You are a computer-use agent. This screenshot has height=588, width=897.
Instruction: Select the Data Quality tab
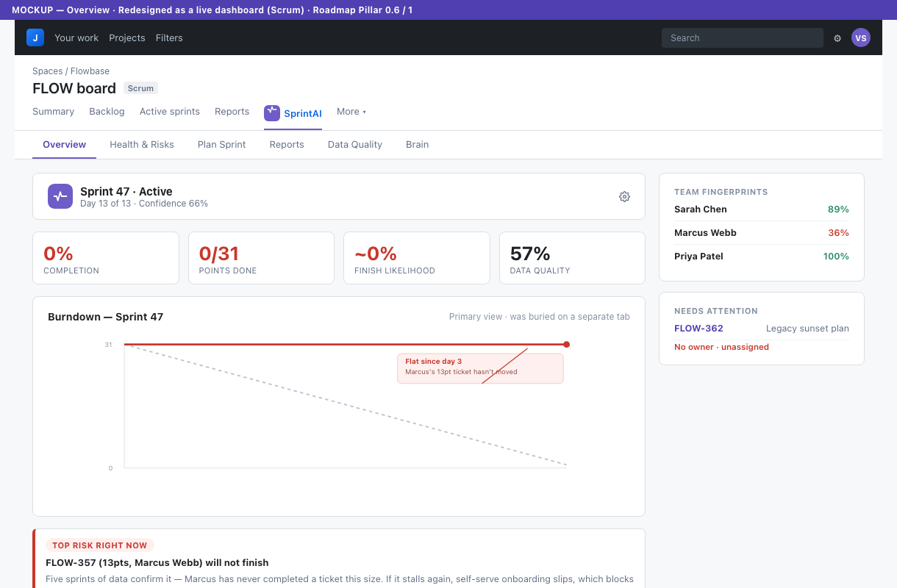click(355, 144)
